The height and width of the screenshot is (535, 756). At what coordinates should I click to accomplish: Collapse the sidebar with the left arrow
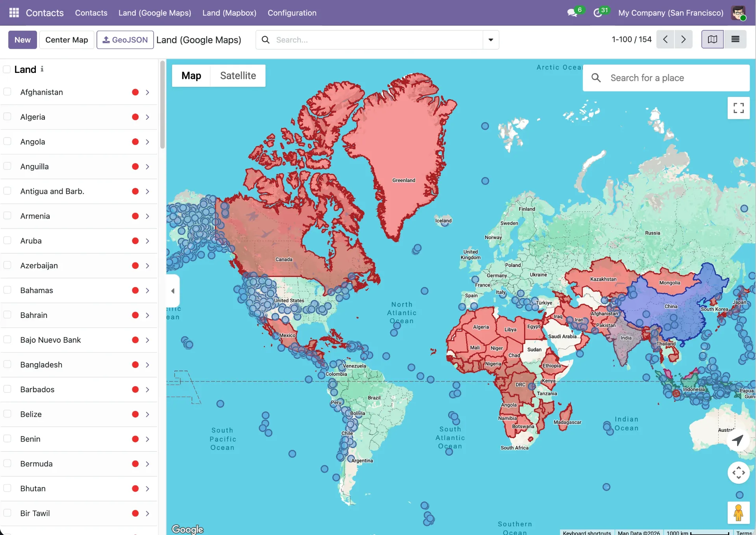173,291
